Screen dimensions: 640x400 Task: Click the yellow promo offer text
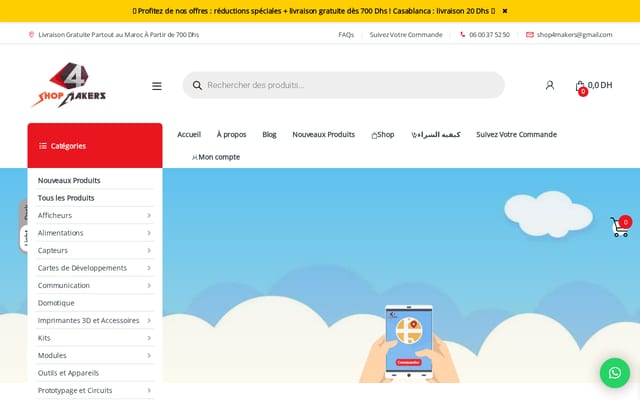pyautogui.click(x=313, y=11)
